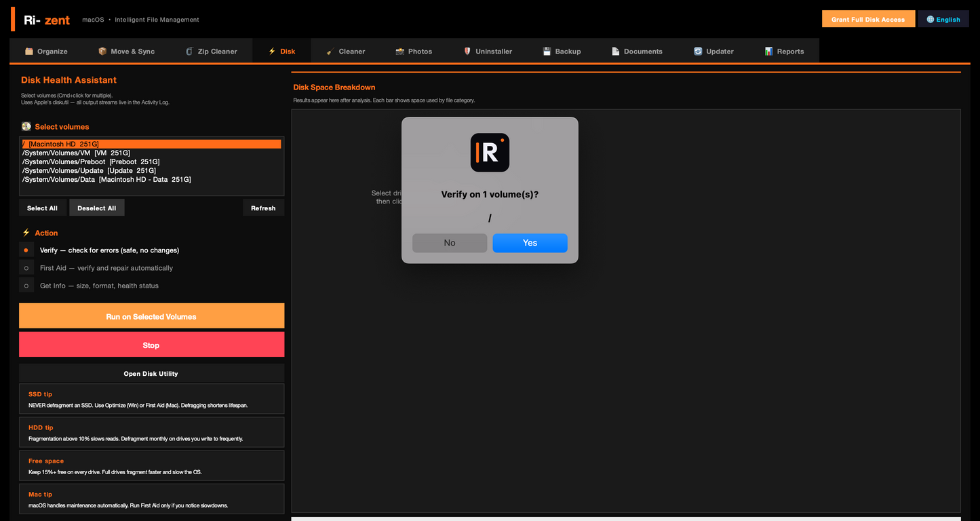
Task: Click the Mac tip card
Action: pyautogui.click(x=151, y=499)
